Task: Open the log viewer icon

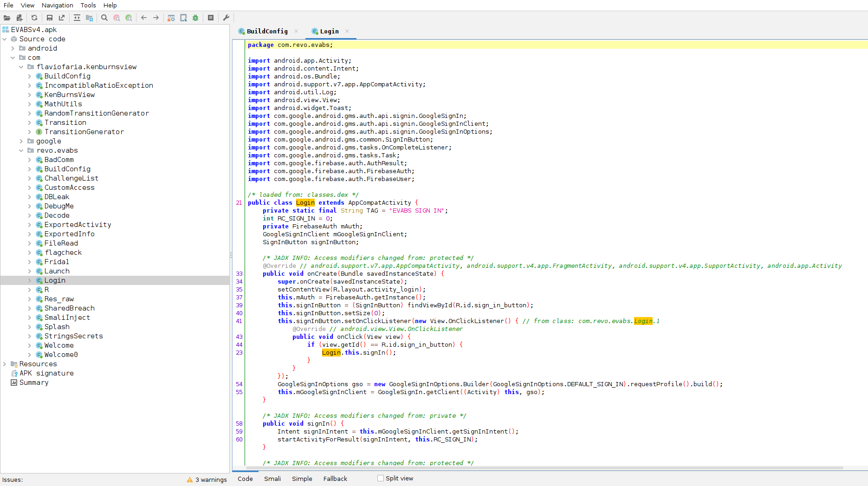Action: (211, 18)
